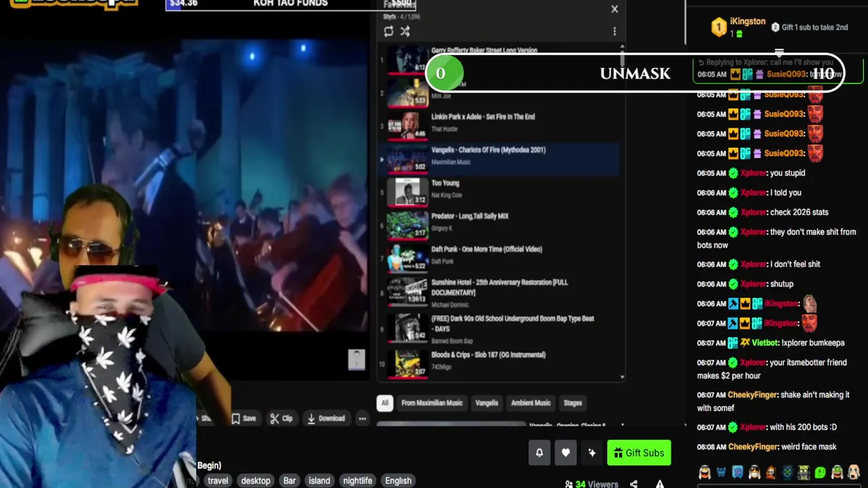Report stream with warning triangle icon
Screen dimensions: 868x488
coord(660,484)
